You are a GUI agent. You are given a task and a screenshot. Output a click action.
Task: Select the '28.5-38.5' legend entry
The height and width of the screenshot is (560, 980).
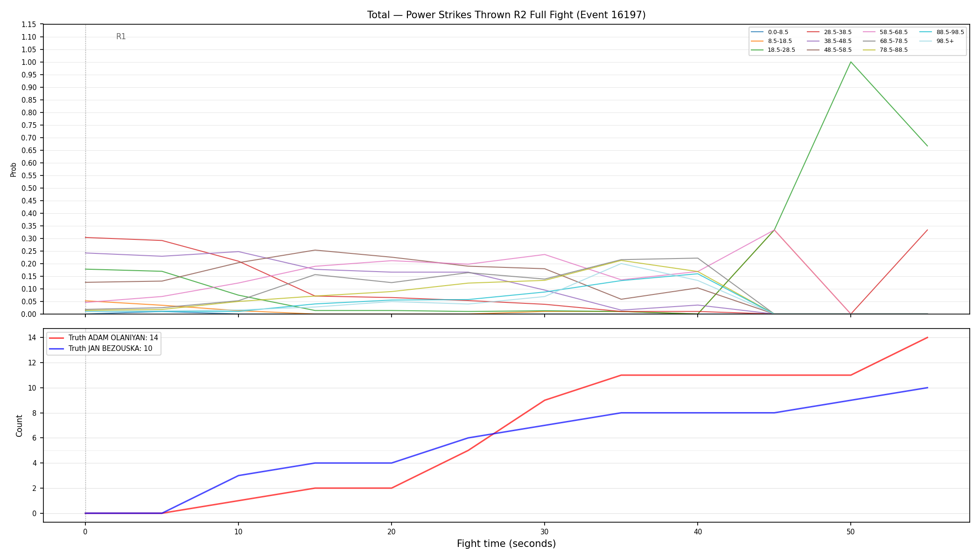829,32
